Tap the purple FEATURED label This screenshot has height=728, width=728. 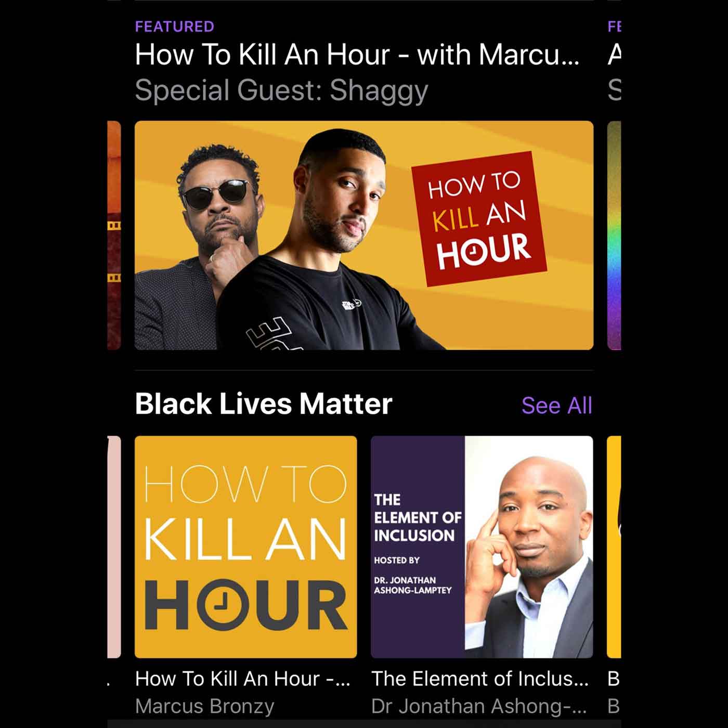[175, 27]
